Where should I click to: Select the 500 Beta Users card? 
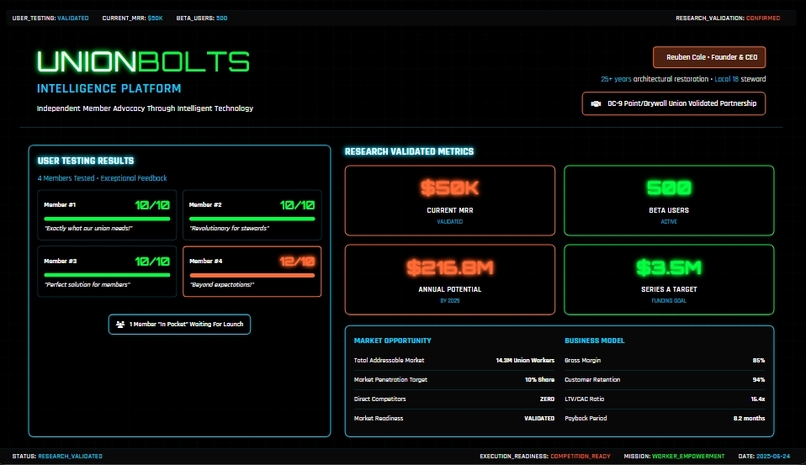tap(669, 200)
